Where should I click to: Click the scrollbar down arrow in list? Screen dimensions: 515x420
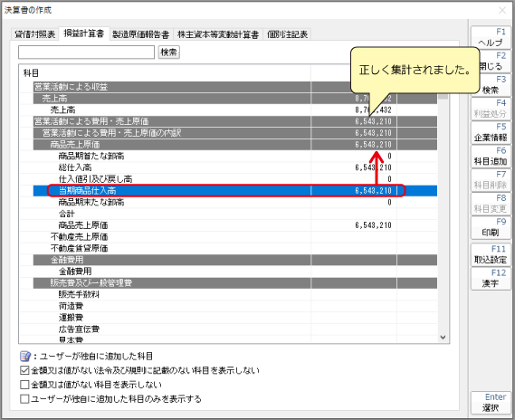(x=443, y=338)
